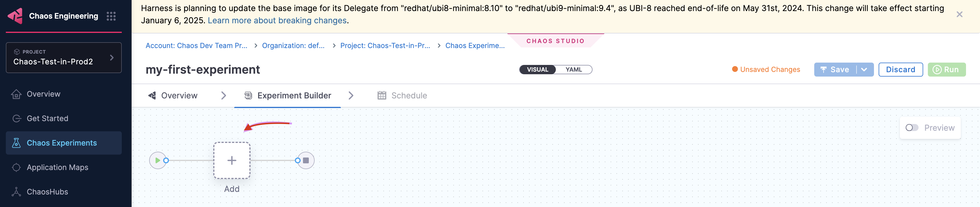Image resolution: width=980 pixels, height=207 pixels.
Task: Switch editor to VISUAL mode
Action: point(537,70)
